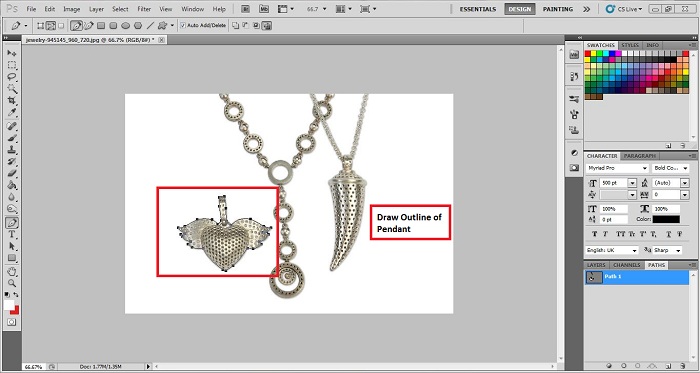Switch to the Channels tab
This screenshot has height=373, width=700.
(627, 265)
